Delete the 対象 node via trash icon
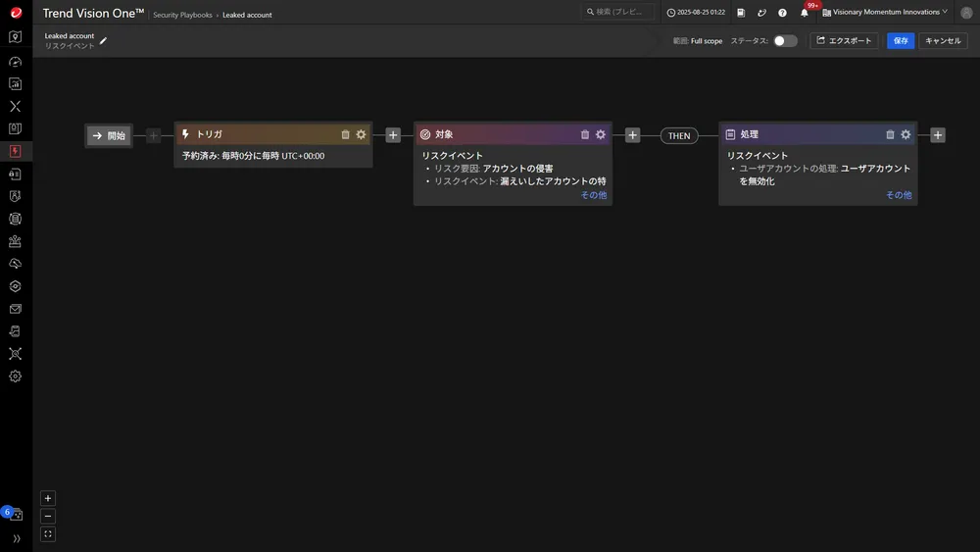 click(x=585, y=134)
